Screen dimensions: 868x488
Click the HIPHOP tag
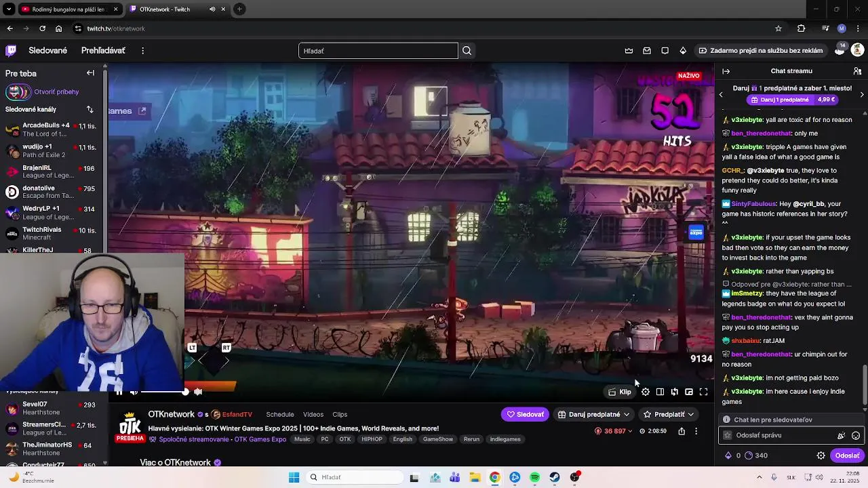click(x=372, y=439)
